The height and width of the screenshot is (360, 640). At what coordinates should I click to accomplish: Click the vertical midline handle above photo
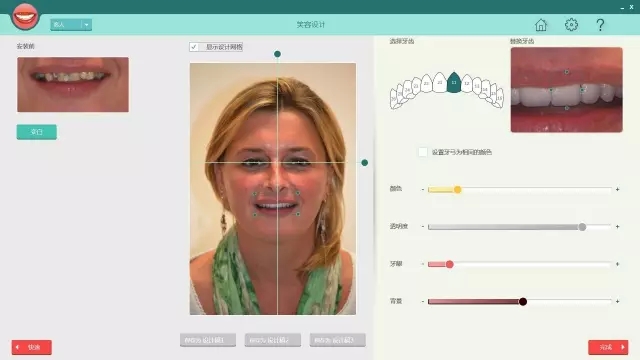[x=277, y=54]
